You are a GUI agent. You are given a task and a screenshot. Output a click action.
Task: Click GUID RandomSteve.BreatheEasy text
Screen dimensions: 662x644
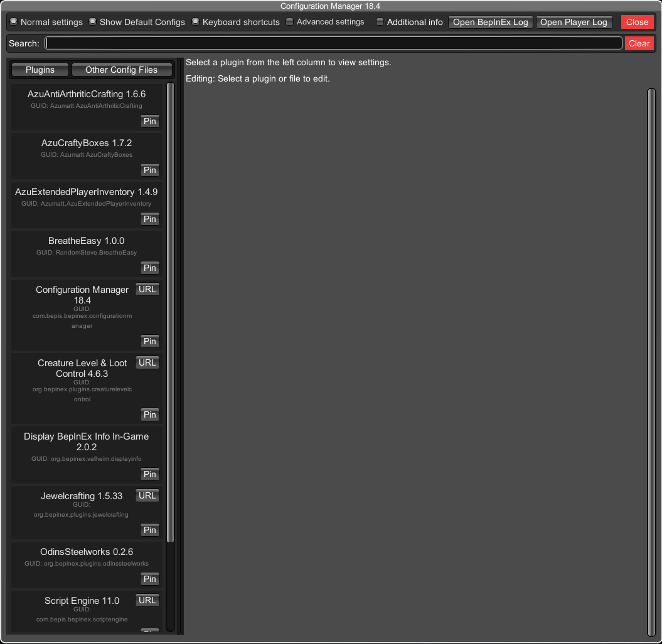click(x=87, y=253)
